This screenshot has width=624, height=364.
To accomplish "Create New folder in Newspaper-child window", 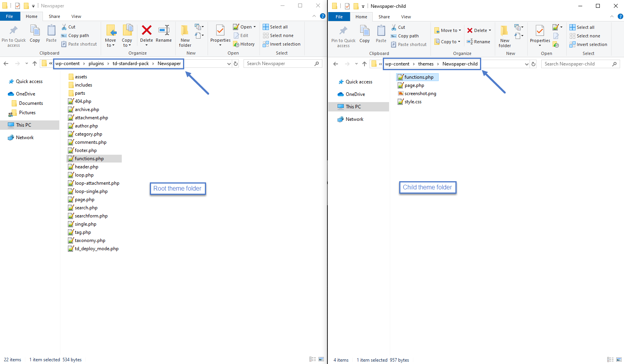I will pos(505,37).
